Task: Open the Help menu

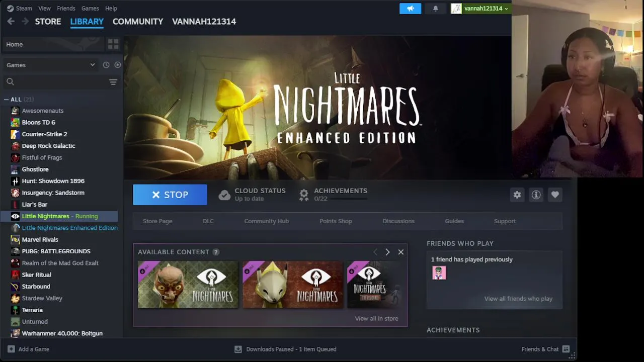Action: coord(111,8)
